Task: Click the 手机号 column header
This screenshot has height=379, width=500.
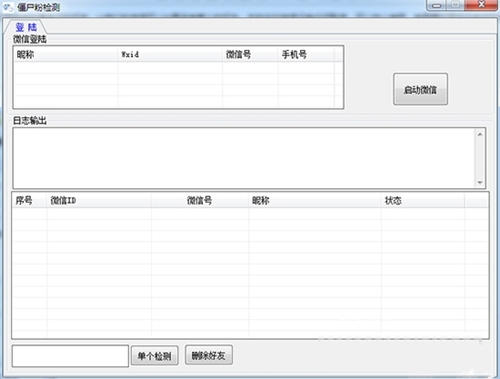Action: click(x=306, y=54)
